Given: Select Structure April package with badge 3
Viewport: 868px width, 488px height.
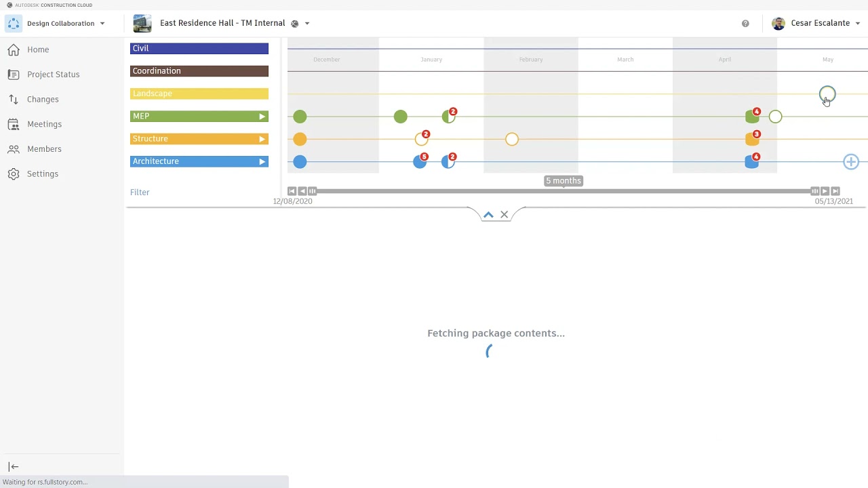Looking at the screenshot, I should coord(751,140).
